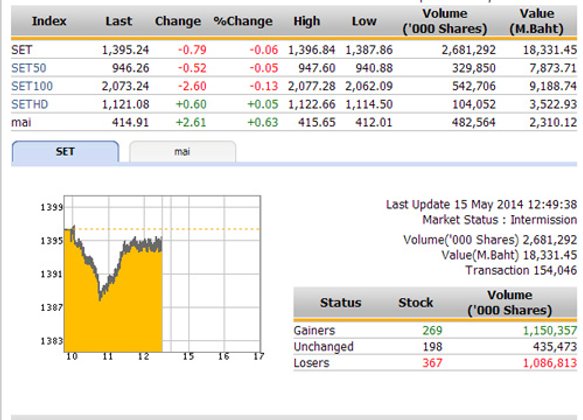Click Market Status Intermission text
This screenshot has width=583, height=420.
pyautogui.click(x=500, y=220)
